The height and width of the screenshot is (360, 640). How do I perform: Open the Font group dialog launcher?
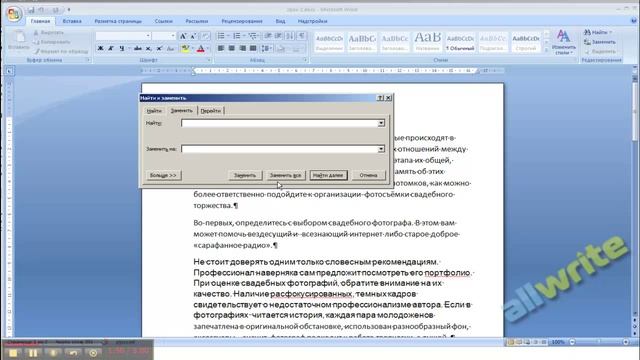coord(209,60)
